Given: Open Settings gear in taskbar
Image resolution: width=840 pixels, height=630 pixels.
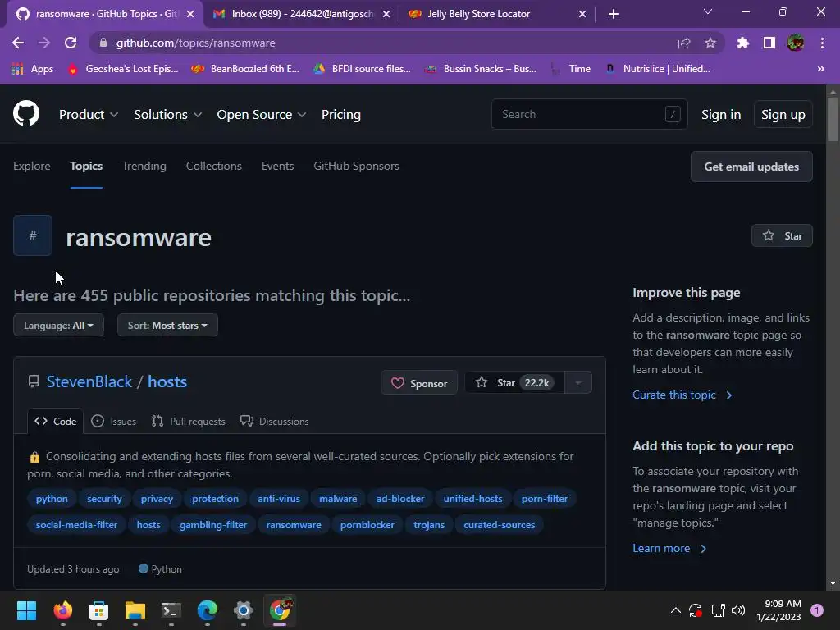Looking at the screenshot, I should coord(243,610).
